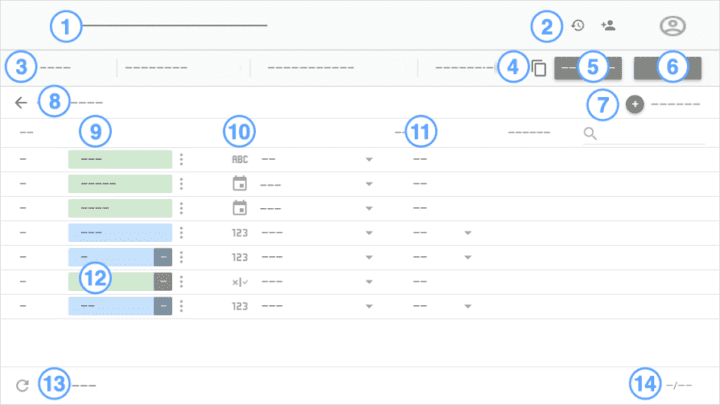The image size is (720, 405).
Task: Focus the field search input
Action: tap(644, 134)
